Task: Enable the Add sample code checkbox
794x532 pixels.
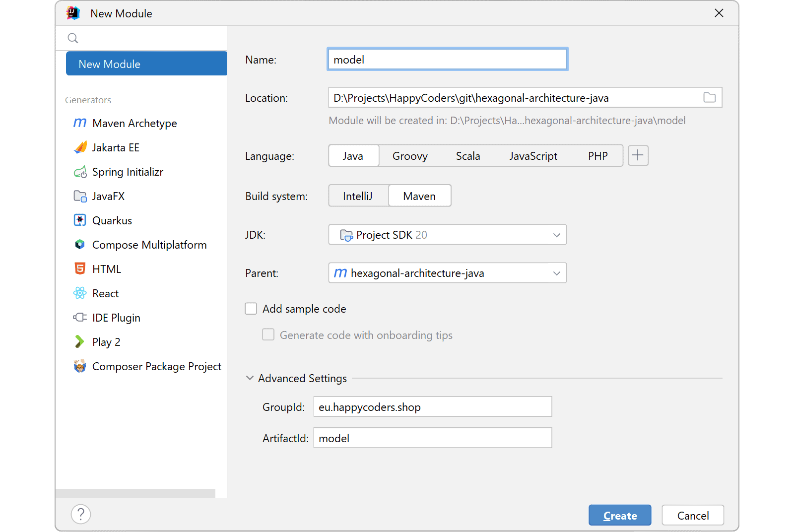Action: 251,308
